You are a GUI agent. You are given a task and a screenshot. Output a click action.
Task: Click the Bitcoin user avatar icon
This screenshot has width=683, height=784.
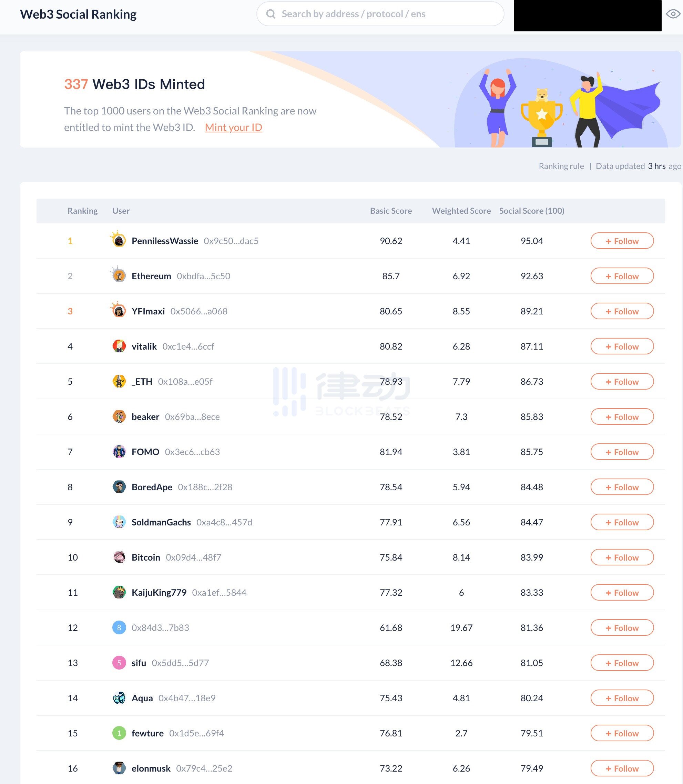119,557
